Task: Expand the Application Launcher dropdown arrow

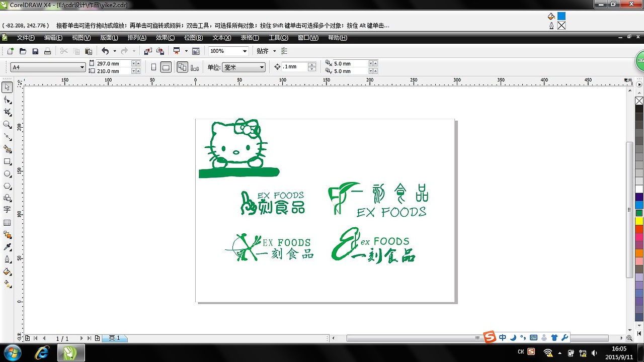Action: (x=186, y=51)
